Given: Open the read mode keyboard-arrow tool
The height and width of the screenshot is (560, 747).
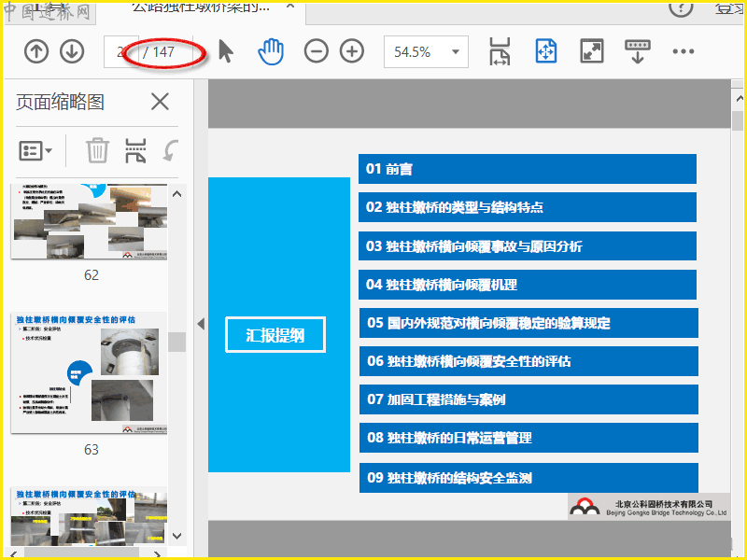Looking at the screenshot, I should (638, 51).
